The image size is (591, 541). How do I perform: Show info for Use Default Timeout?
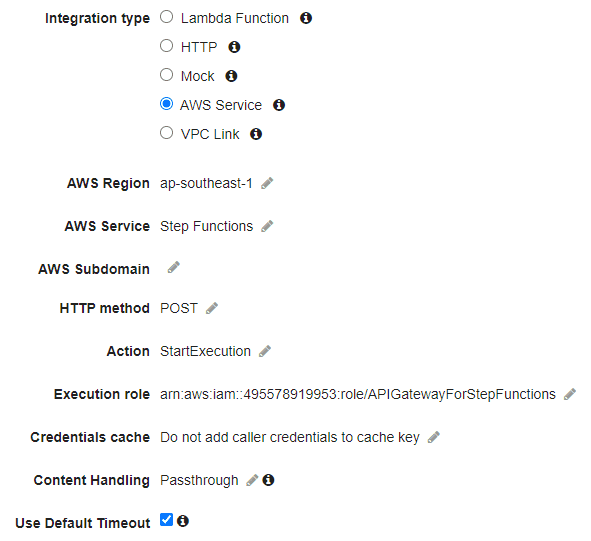pyautogui.click(x=183, y=521)
